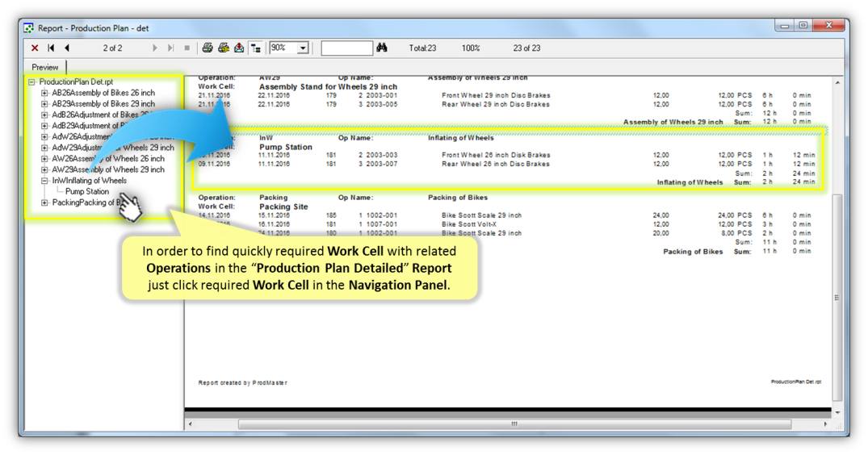Click horizontal scrollbar left arrow
Viewport: 868px width, 455px height.
(191, 424)
